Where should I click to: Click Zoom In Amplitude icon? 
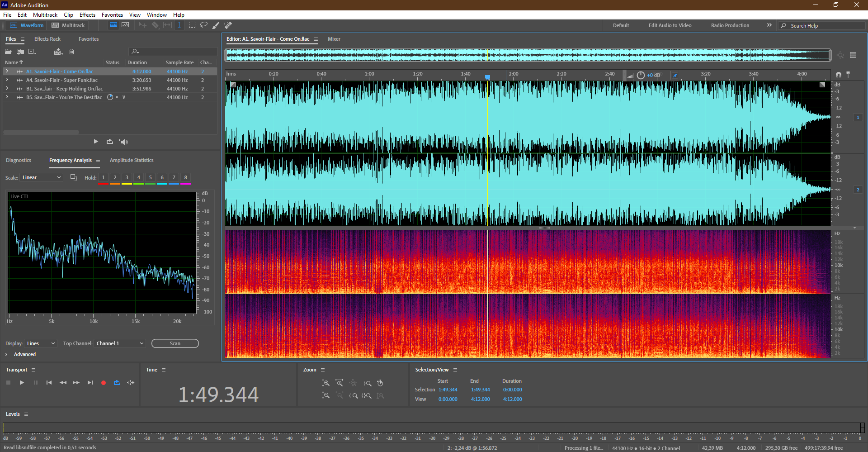coord(325,383)
